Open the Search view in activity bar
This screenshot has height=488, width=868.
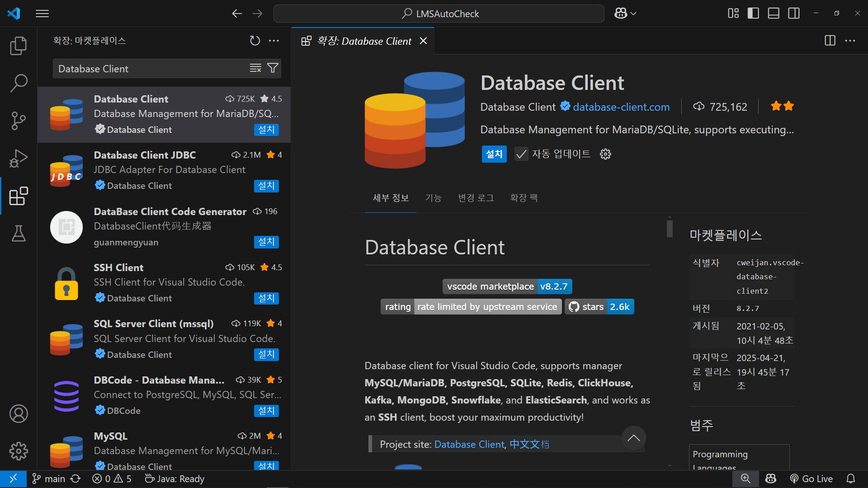point(19,83)
